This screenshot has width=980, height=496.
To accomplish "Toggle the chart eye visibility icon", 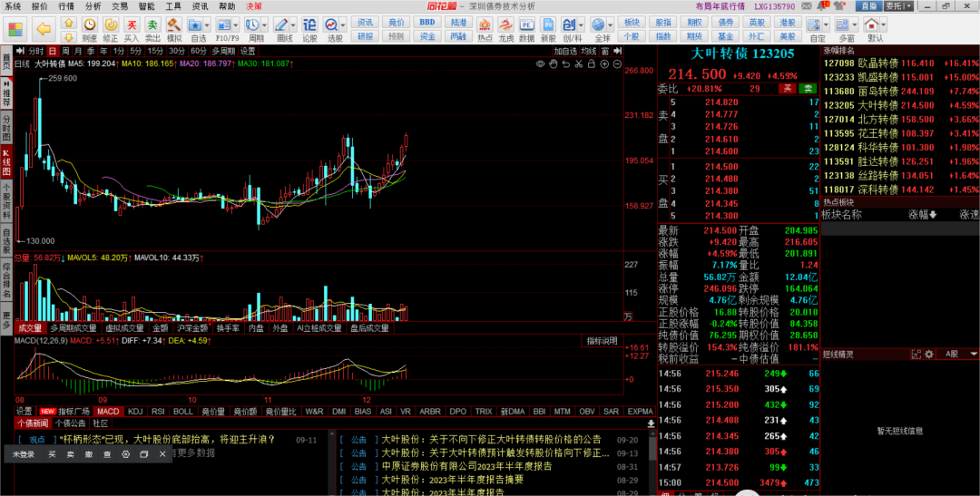I will (541, 63).
